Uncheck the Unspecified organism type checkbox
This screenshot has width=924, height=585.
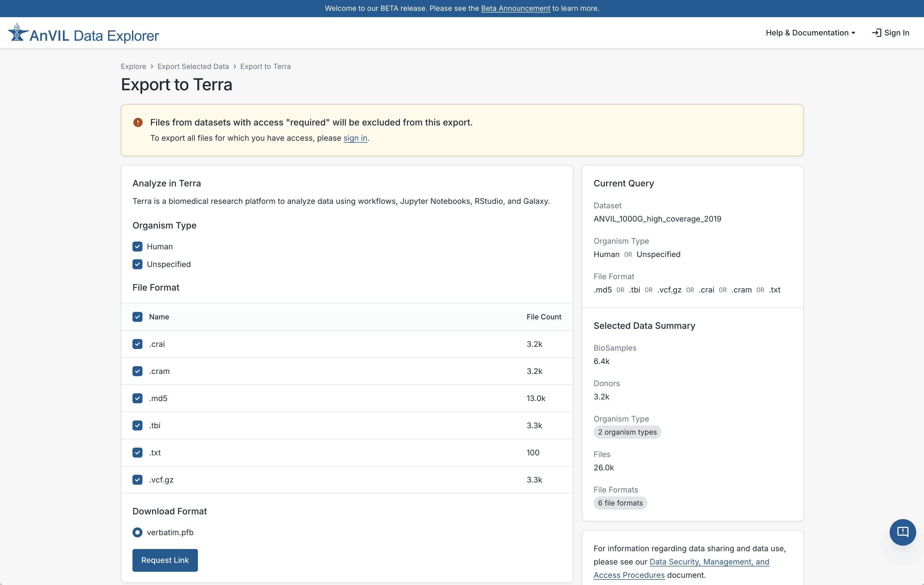tap(137, 264)
